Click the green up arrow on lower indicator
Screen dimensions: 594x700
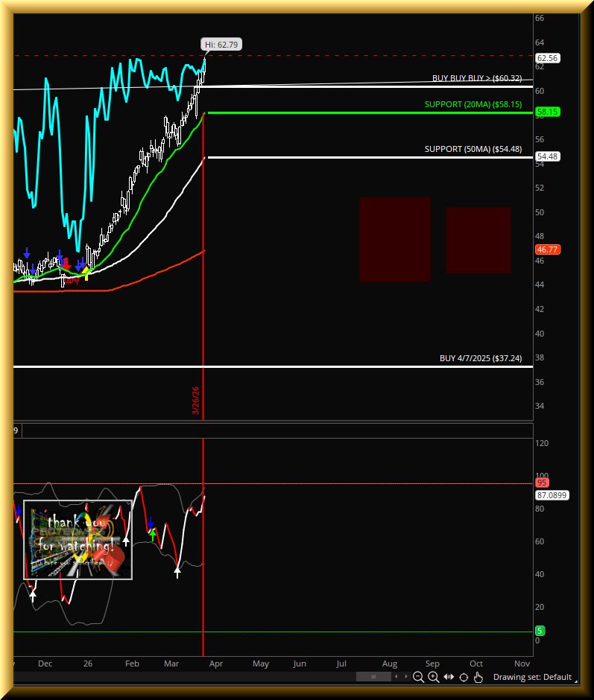(x=153, y=535)
